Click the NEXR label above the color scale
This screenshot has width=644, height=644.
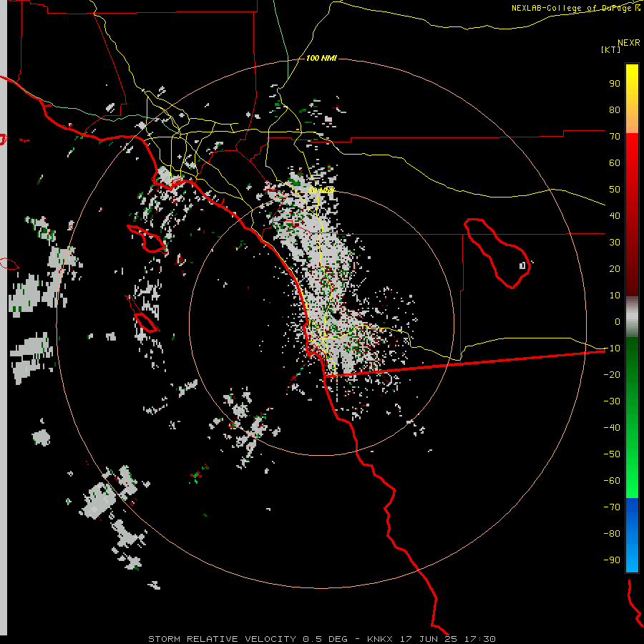(x=628, y=42)
